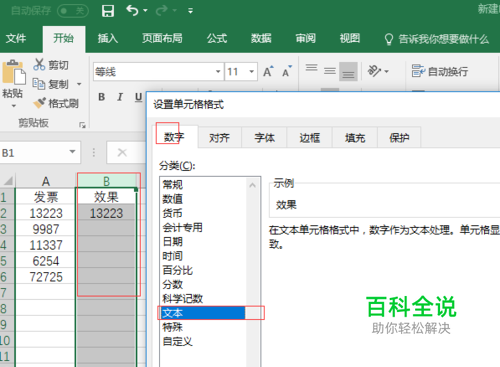Screen dimensions: 500x367
Task: Switch to the 对齐 dialog tab
Action: click(x=219, y=137)
